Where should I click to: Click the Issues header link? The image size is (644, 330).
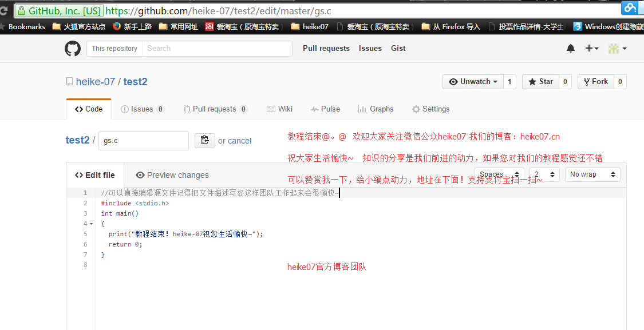(x=370, y=49)
